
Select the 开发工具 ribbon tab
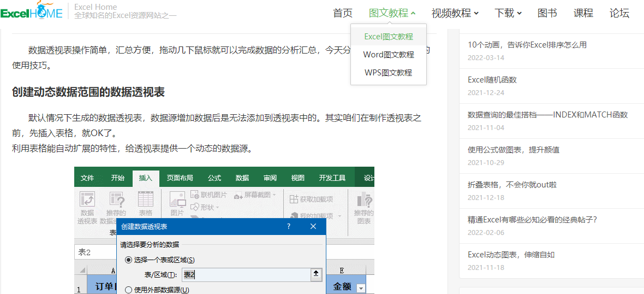(332, 178)
